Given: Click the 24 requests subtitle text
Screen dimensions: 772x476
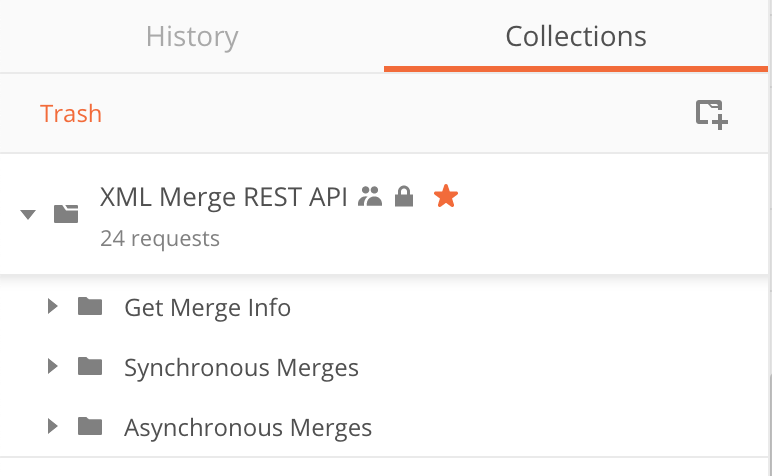Looking at the screenshot, I should pos(160,239).
